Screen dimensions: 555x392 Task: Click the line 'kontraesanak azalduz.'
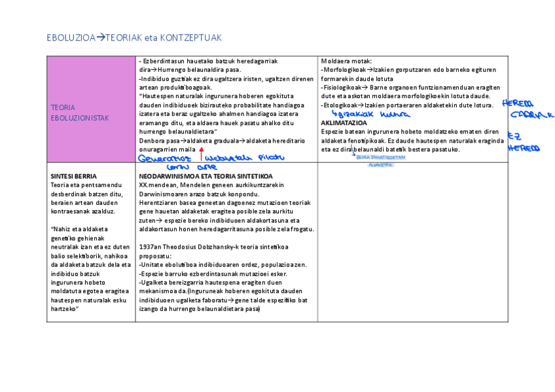pos(83,211)
